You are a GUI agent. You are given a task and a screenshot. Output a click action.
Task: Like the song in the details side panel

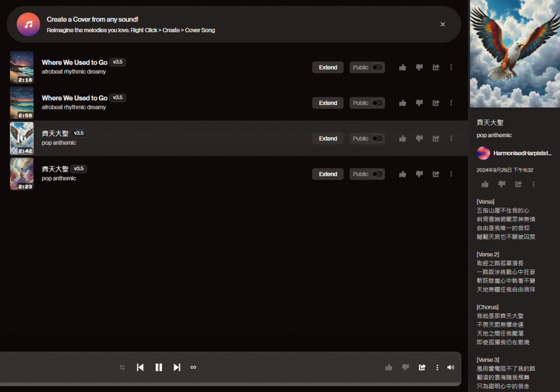[x=485, y=184]
